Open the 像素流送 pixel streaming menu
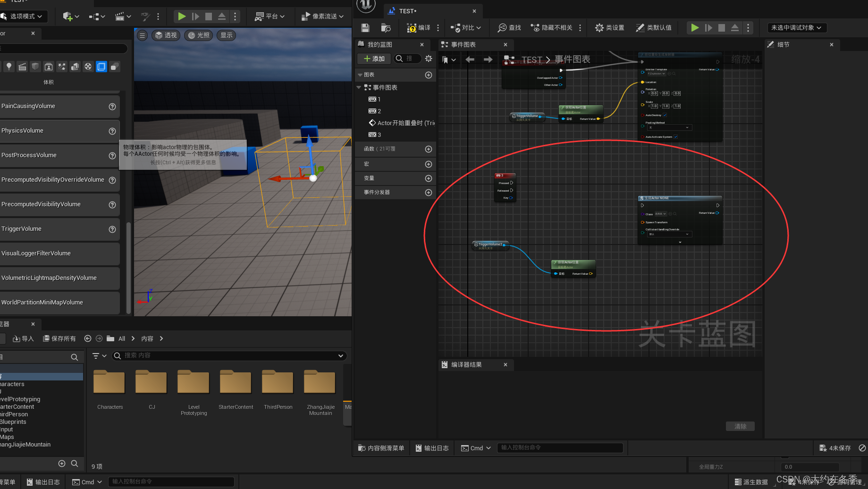868x489 pixels. [322, 17]
